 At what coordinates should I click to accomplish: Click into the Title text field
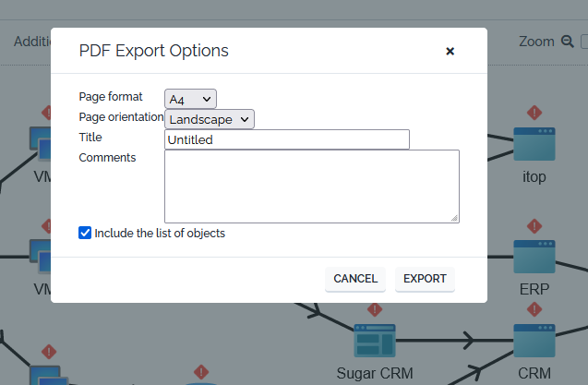click(x=286, y=139)
